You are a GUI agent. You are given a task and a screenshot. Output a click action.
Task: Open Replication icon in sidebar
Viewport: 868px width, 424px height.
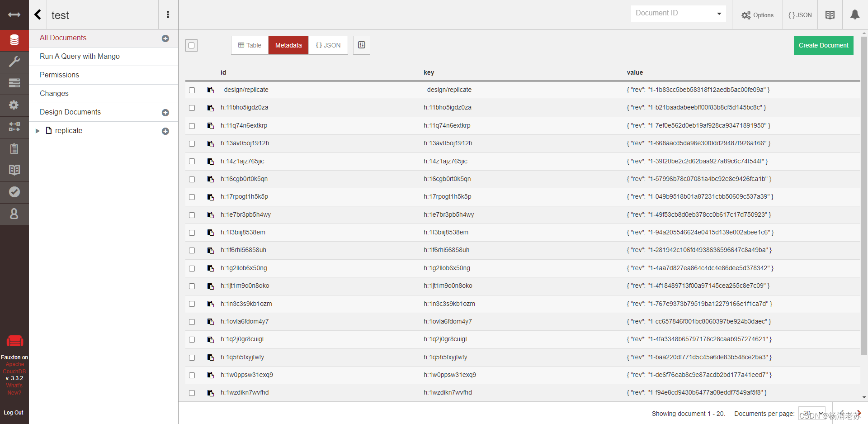(x=14, y=127)
